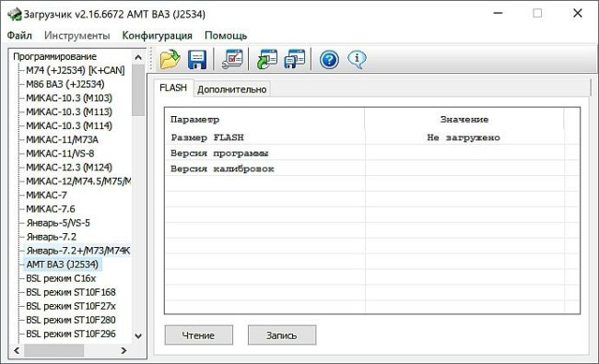Open the Помощь menu
This screenshot has height=364, width=599.
(x=226, y=35)
